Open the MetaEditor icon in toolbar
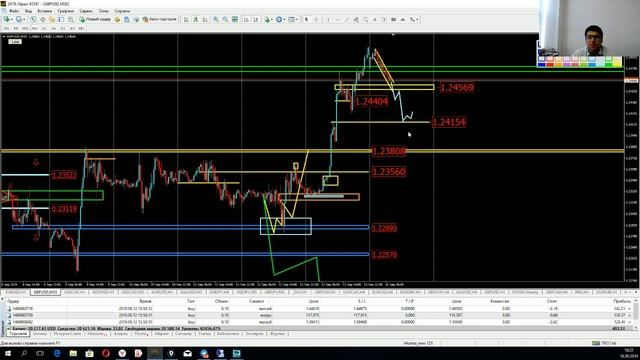Image resolution: width=640 pixels, height=360 pixels. point(117,19)
